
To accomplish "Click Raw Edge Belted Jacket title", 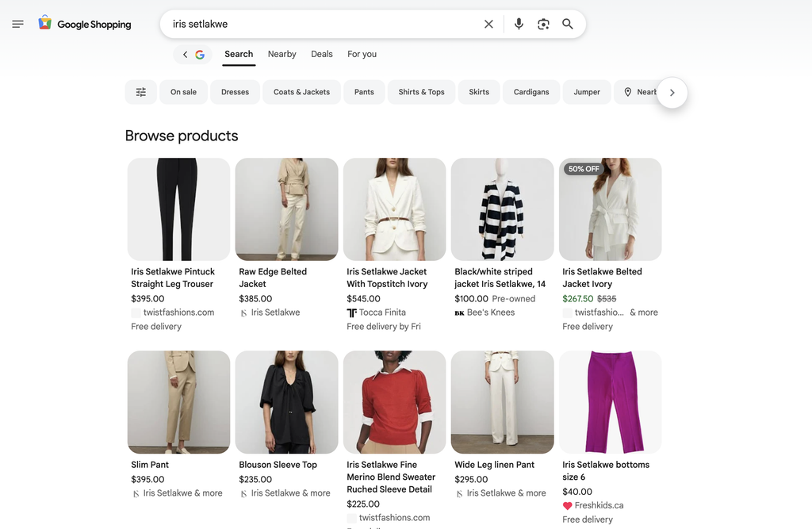I will pyautogui.click(x=273, y=278).
